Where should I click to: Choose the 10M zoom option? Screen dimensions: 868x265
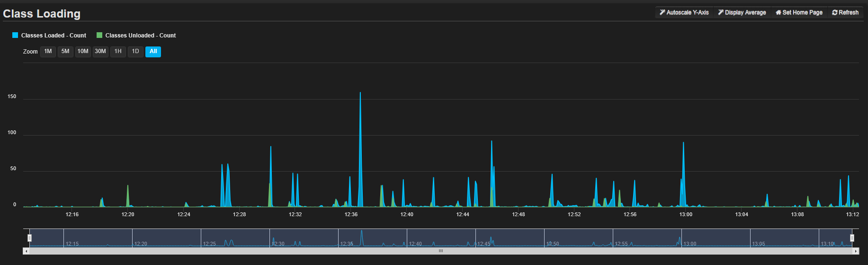pos(83,52)
